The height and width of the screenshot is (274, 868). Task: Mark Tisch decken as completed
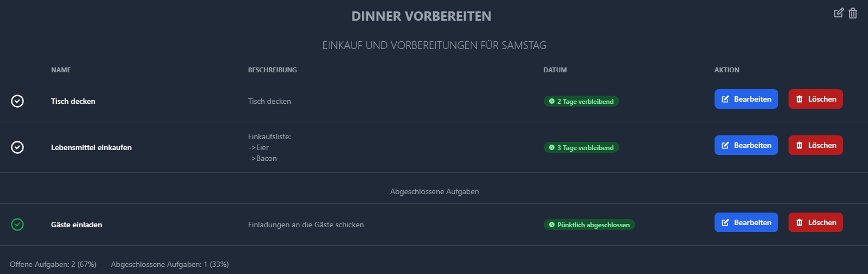(17, 101)
